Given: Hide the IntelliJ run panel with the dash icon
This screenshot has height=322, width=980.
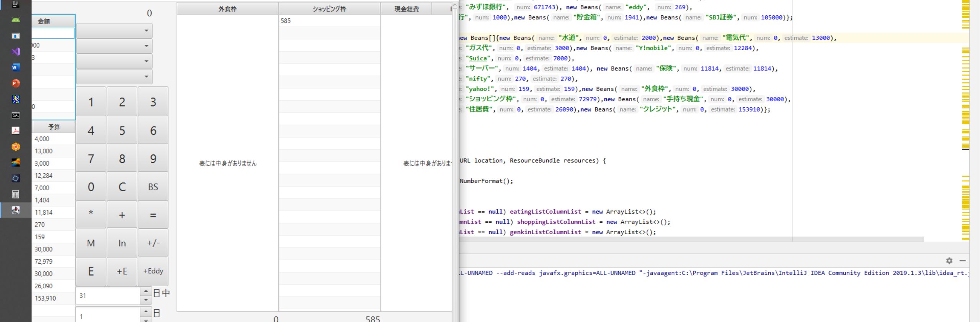Looking at the screenshot, I should (962, 261).
